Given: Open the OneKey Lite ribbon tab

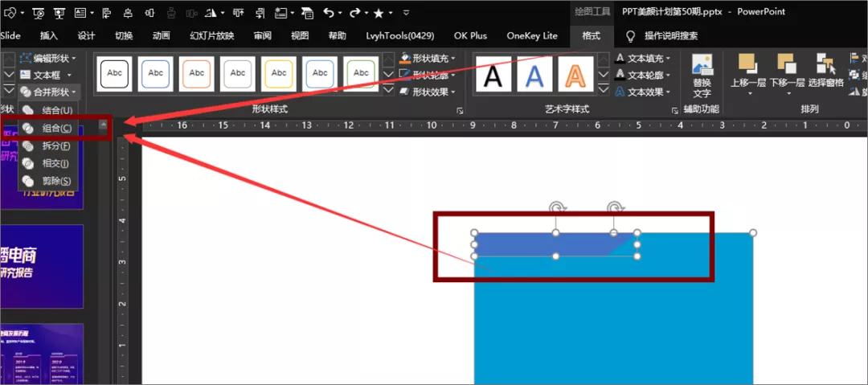Looking at the screenshot, I should tap(532, 36).
